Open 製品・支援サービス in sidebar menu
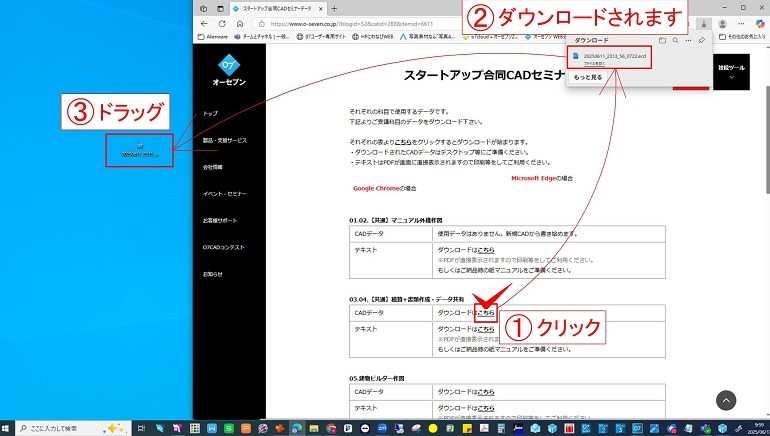 224,140
